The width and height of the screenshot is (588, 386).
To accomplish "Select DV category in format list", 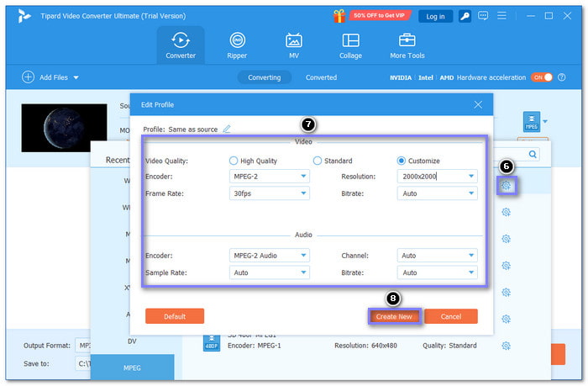I will tap(132, 341).
